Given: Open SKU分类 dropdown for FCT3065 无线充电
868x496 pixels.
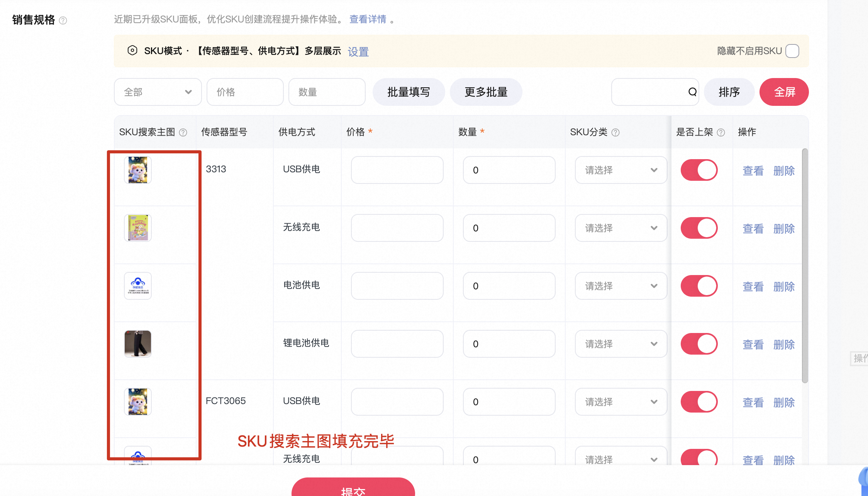Looking at the screenshot, I should 621,456.
